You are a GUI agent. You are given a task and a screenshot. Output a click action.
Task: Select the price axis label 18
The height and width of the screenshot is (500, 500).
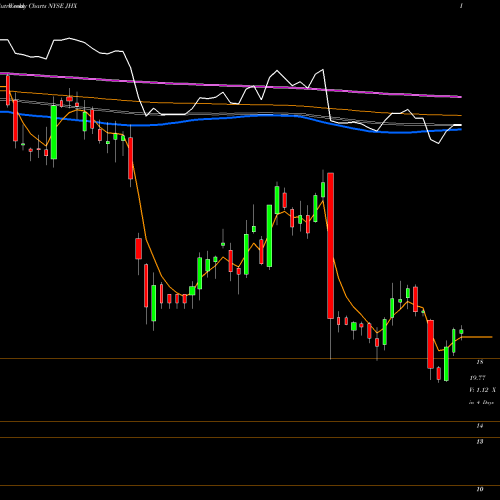(x=480, y=362)
